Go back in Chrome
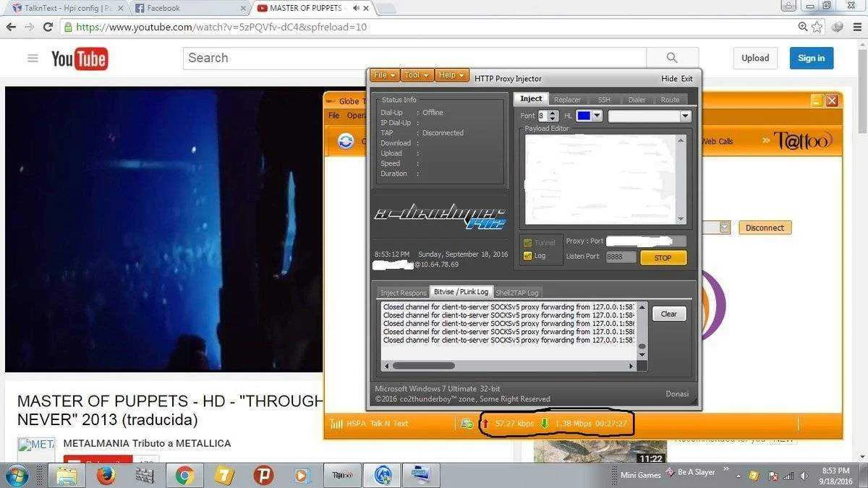868x488 pixels. point(11,27)
